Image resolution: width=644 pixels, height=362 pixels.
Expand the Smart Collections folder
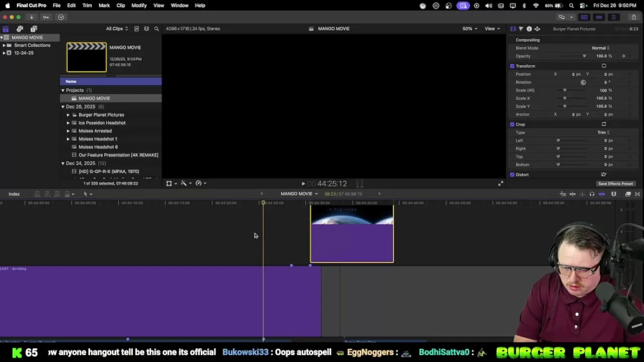[x=4, y=45]
